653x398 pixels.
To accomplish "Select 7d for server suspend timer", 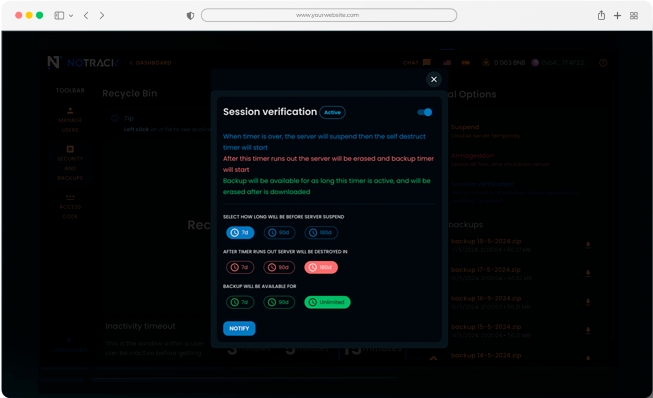I will click(240, 233).
